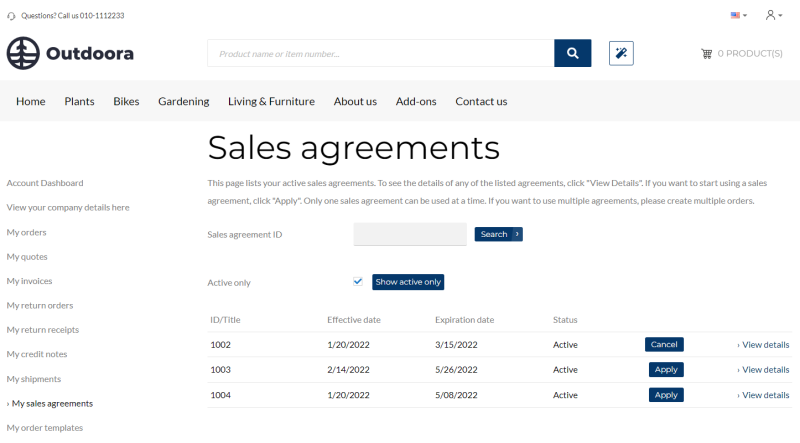Click the Sales agreement ID field

click(410, 234)
